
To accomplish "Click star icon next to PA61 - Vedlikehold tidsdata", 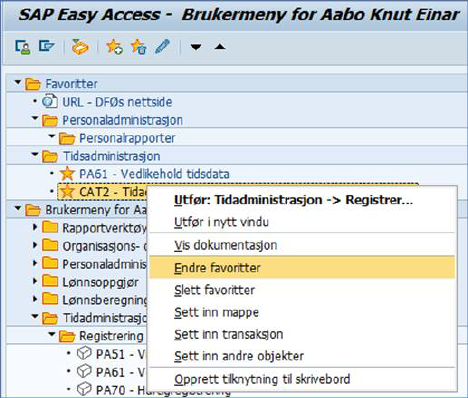I will point(67,174).
